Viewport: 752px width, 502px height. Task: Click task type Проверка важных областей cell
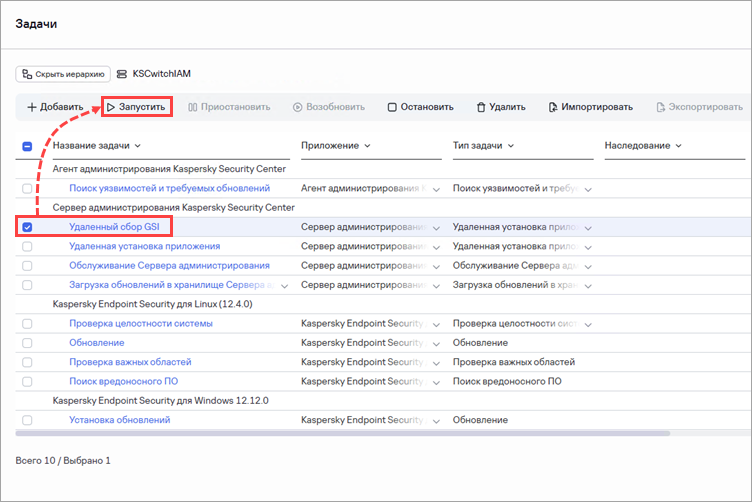514,362
